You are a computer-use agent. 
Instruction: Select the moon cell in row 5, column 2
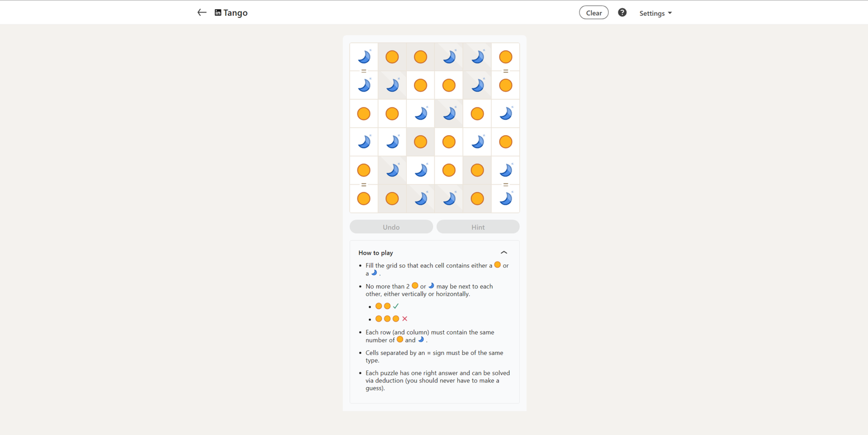tap(392, 171)
